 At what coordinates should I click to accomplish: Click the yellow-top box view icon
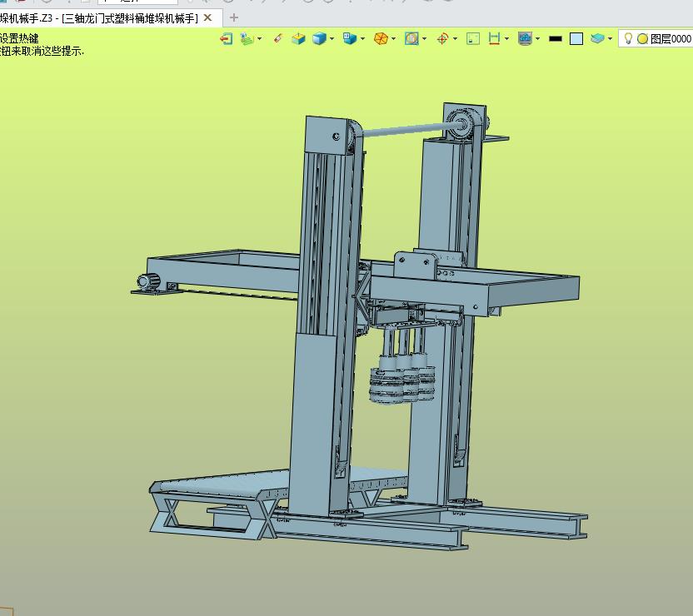(298, 39)
